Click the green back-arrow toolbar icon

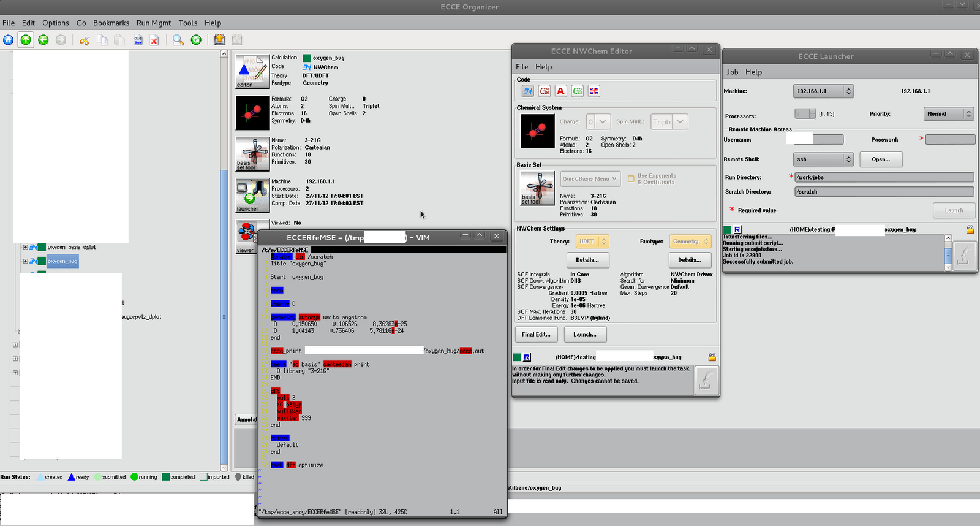[x=43, y=40]
